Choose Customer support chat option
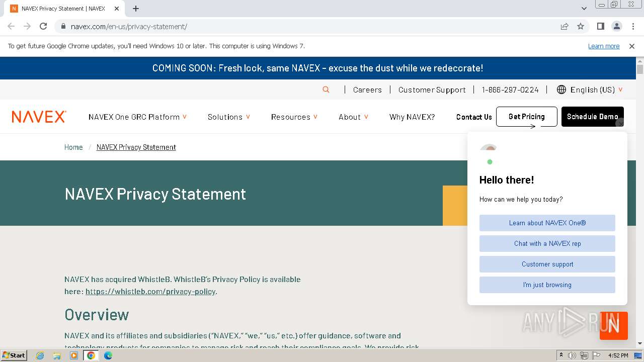 (x=547, y=264)
